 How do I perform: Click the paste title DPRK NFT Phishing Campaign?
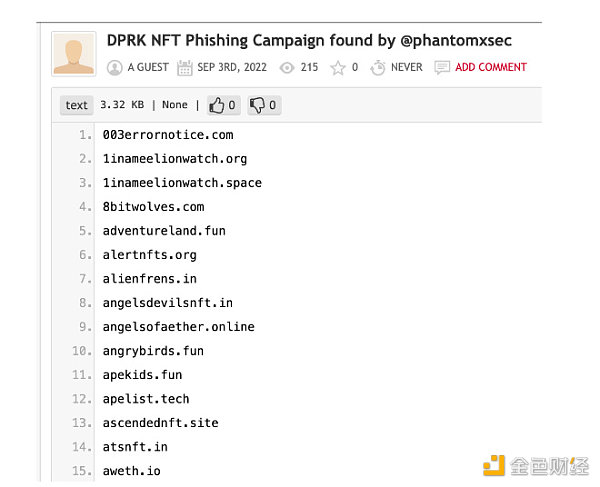point(309,41)
